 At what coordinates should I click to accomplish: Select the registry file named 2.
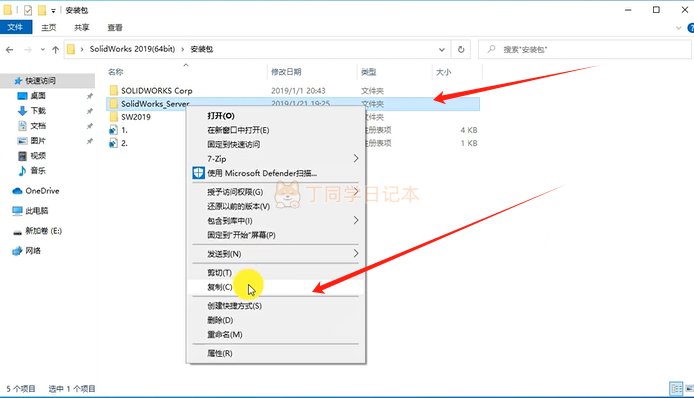click(124, 143)
